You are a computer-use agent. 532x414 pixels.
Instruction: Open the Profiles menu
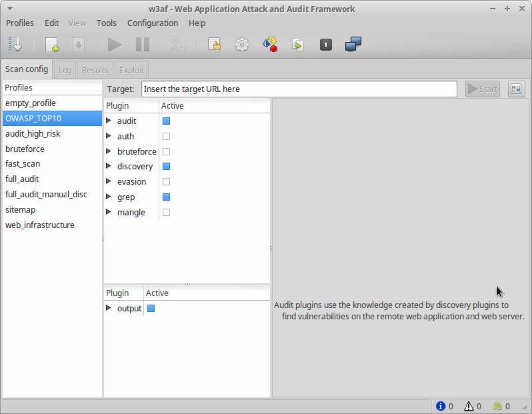tap(20, 23)
